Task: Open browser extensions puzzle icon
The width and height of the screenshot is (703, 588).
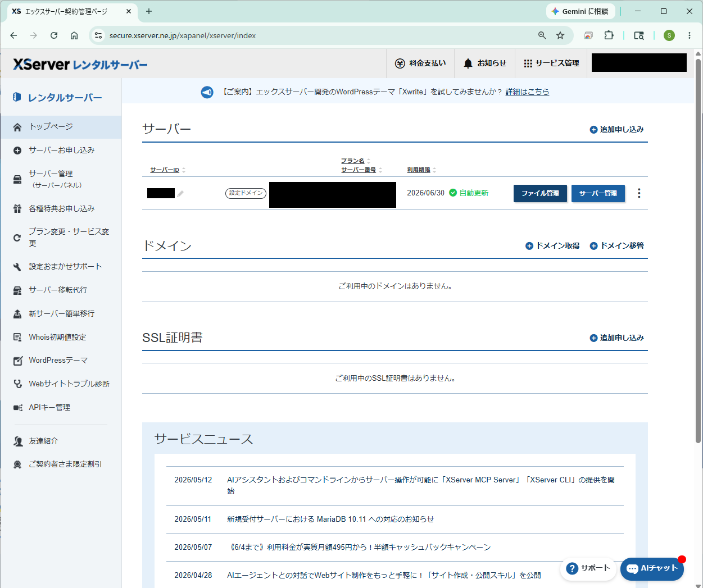Action: click(x=609, y=35)
